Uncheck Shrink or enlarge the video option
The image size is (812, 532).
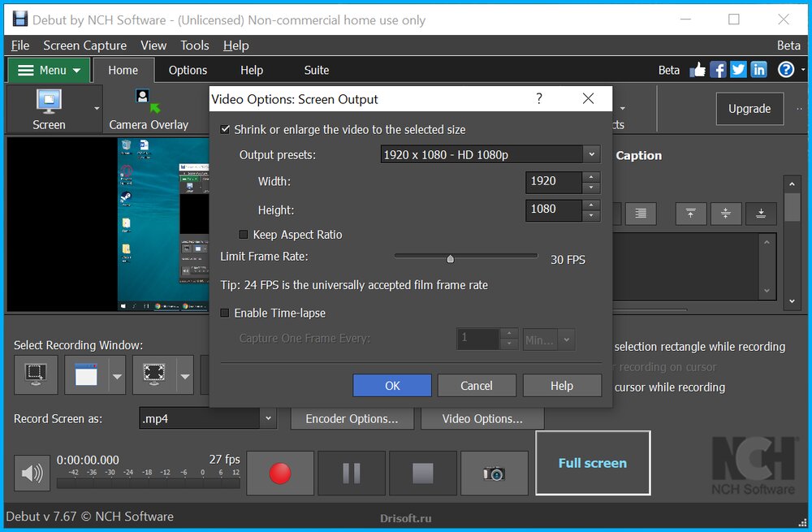[225, 129]
